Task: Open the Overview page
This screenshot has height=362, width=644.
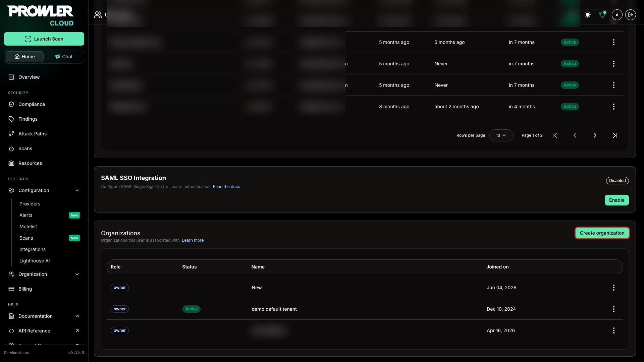Action: (29, 77)
